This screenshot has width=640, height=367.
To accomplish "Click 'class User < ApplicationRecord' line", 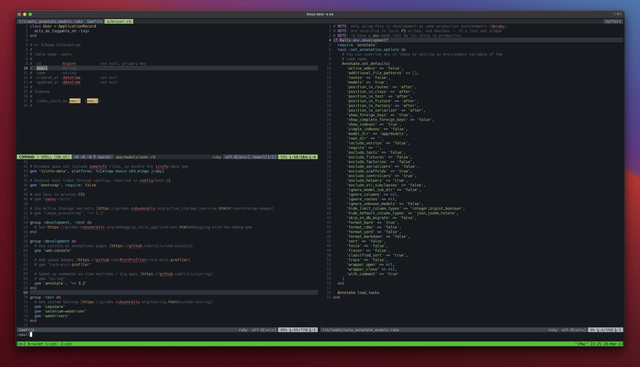I will 63,26.
